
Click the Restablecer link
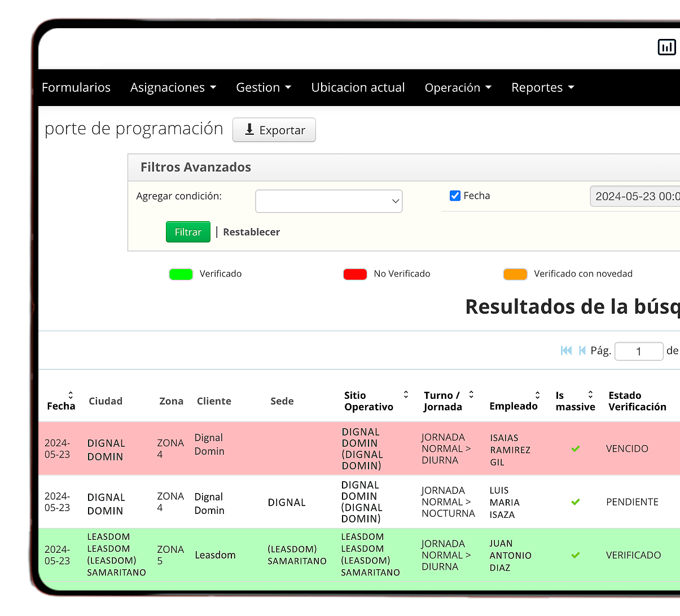[x=251, y=232]
